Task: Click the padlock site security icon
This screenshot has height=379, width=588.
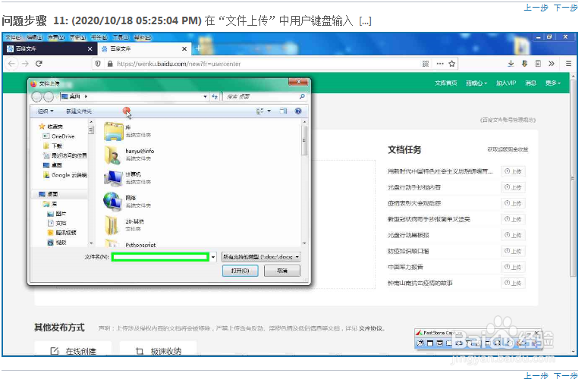Action: click(x=110, y=64)
